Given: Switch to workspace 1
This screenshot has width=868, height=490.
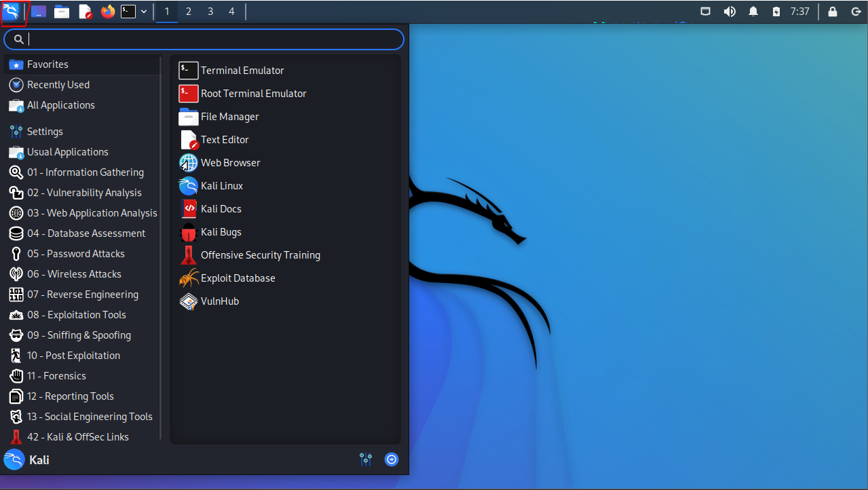Looking at the screenshot, I should click(x=167, y=12).
